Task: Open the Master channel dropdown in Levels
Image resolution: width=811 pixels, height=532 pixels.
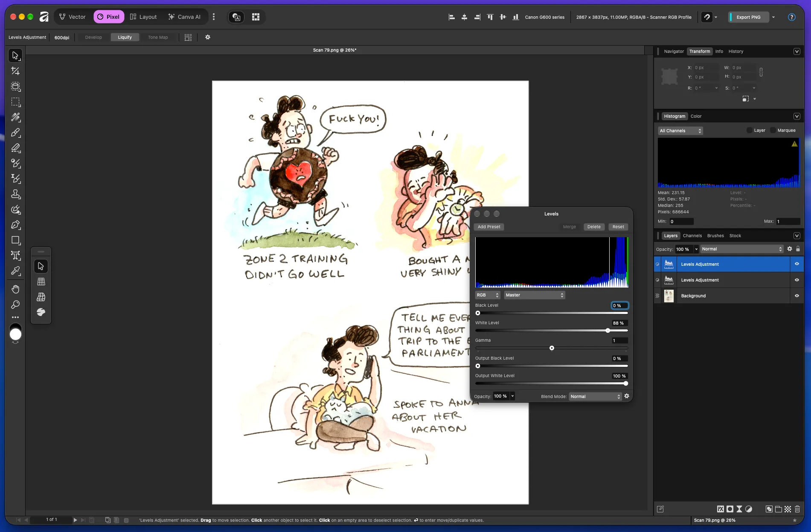Action: point(535,295)
